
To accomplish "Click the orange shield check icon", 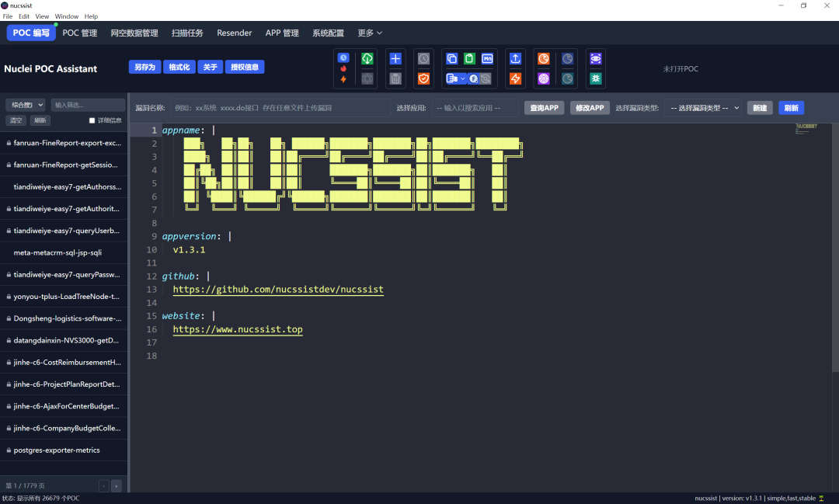I will tap(423, 78).
